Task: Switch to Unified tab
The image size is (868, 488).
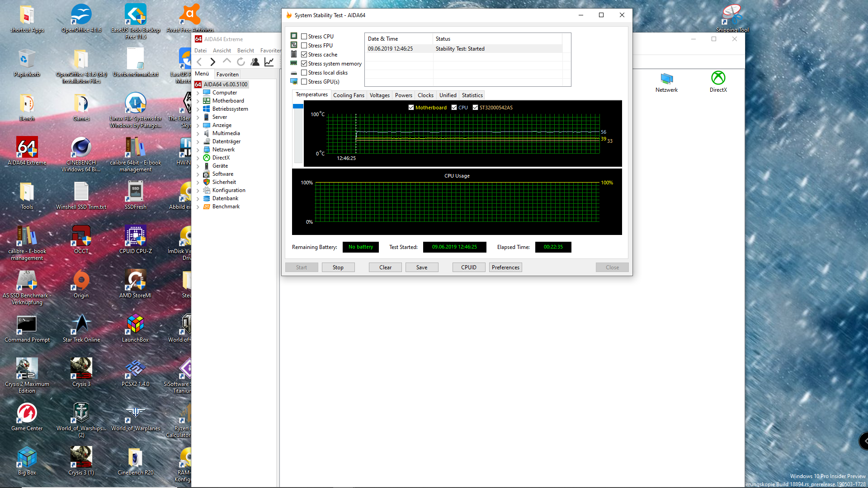Action: point(448,95)
